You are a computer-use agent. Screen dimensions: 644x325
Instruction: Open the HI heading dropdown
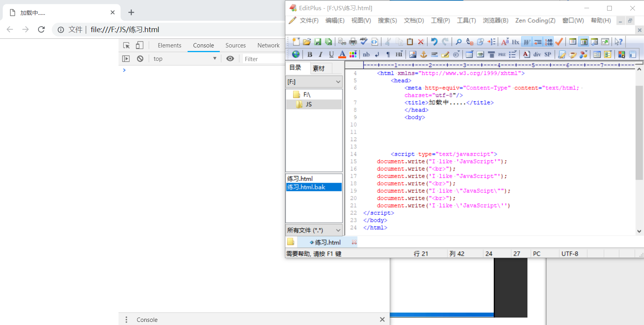pos(399,54)
